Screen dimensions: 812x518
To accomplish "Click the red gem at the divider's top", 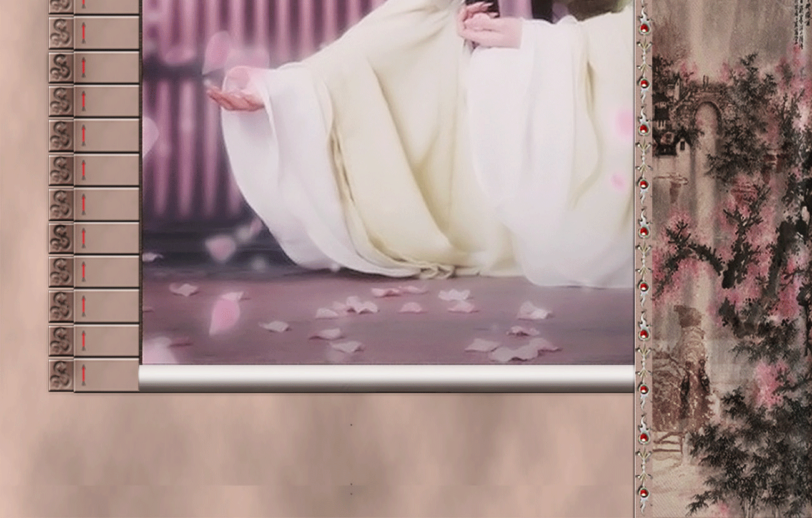I will coord(643,29).
